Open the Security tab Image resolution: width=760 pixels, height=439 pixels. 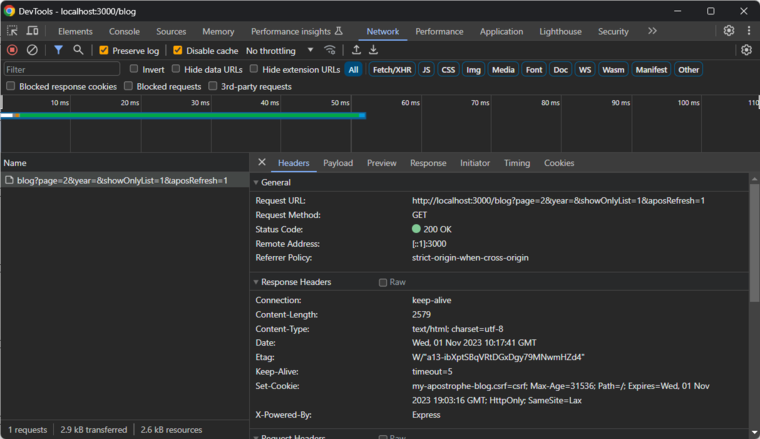pos(613,31)
